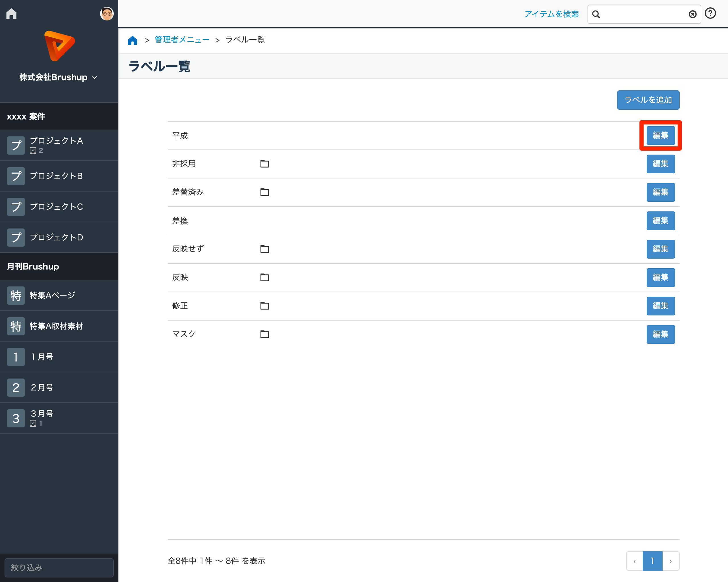Click the magnifier search icon

pos(596,14)
